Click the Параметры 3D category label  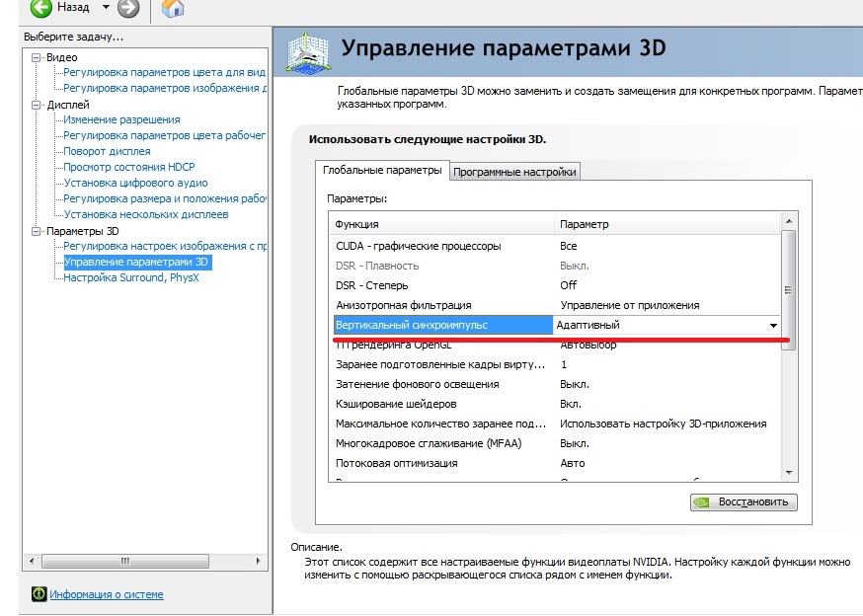click(x=83, y=231)
